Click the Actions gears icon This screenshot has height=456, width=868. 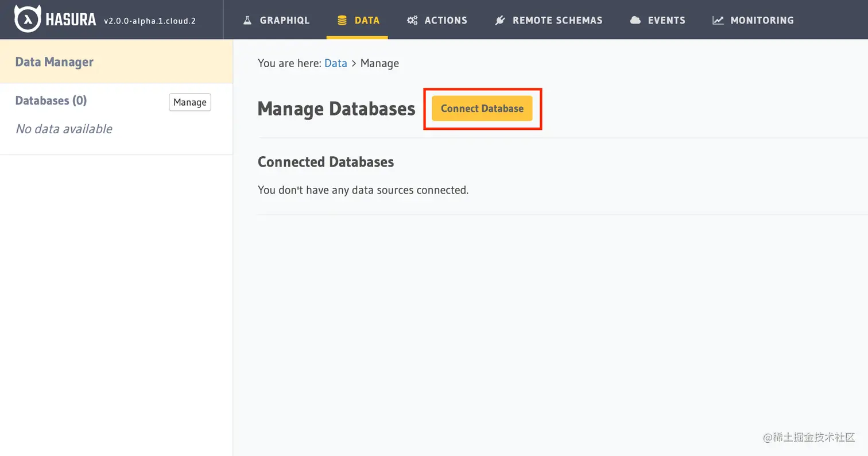click(412, 20)
